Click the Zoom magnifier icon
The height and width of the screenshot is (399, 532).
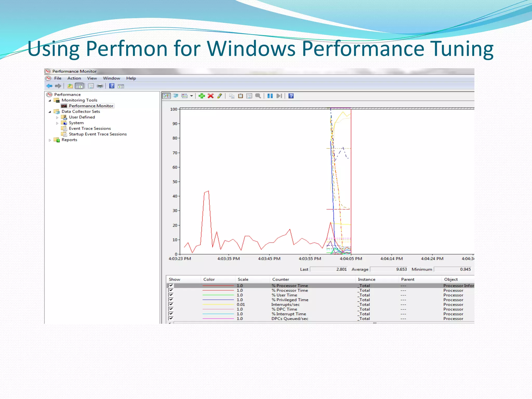click(258, 96)
